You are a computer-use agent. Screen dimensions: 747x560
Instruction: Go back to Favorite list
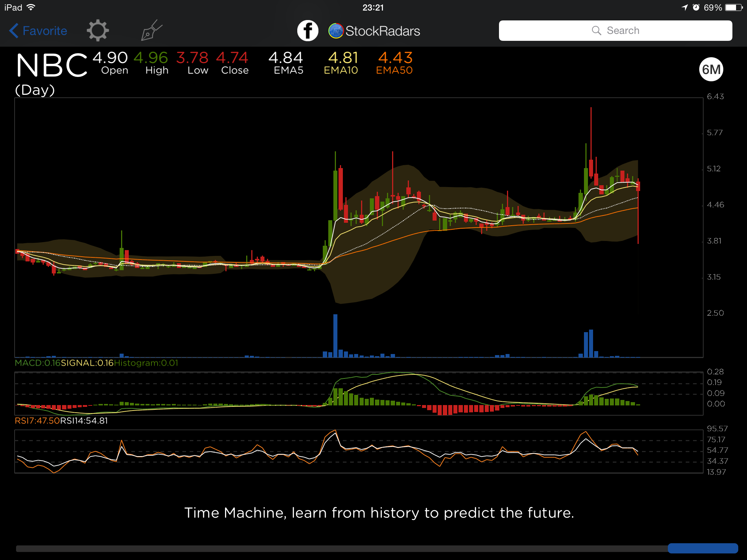pyautogui.click(x=45, y=31)
